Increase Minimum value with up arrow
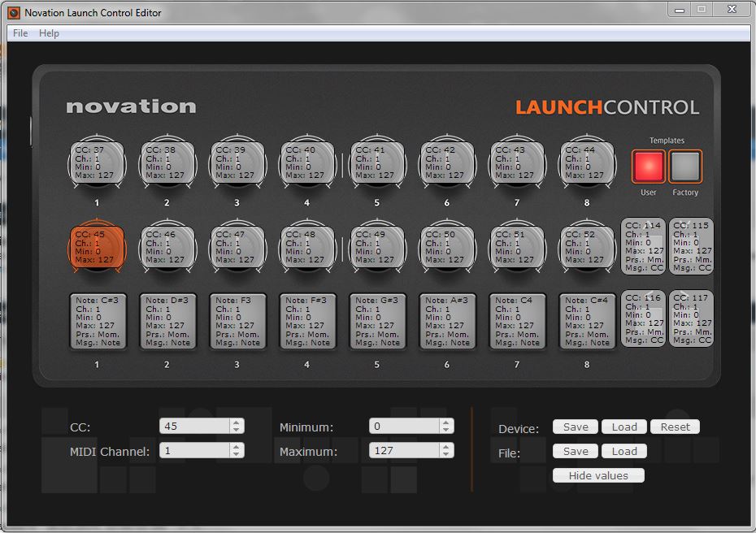Image resolution: width=756 pixels, height=533 pixels. click(x=446, y=422)
